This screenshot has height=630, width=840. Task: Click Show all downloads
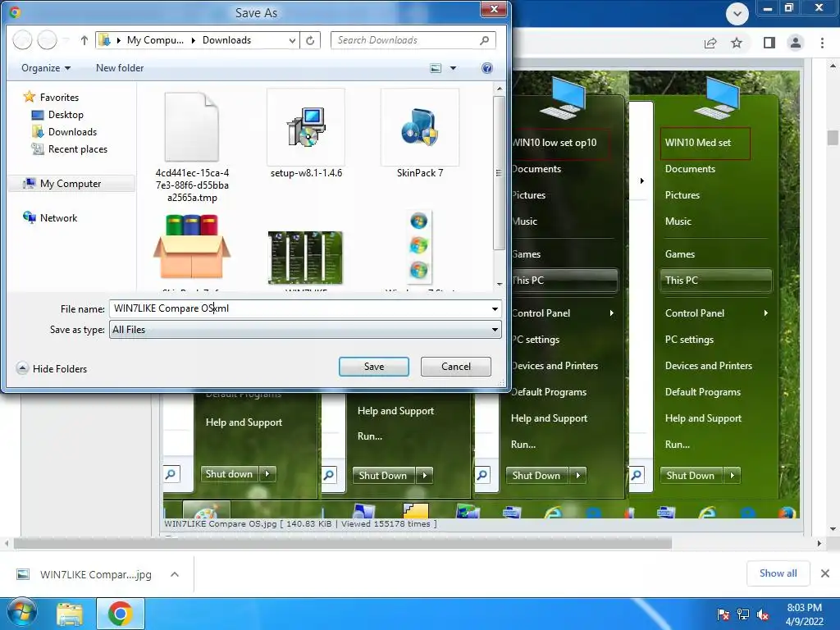tap(778, 573)
